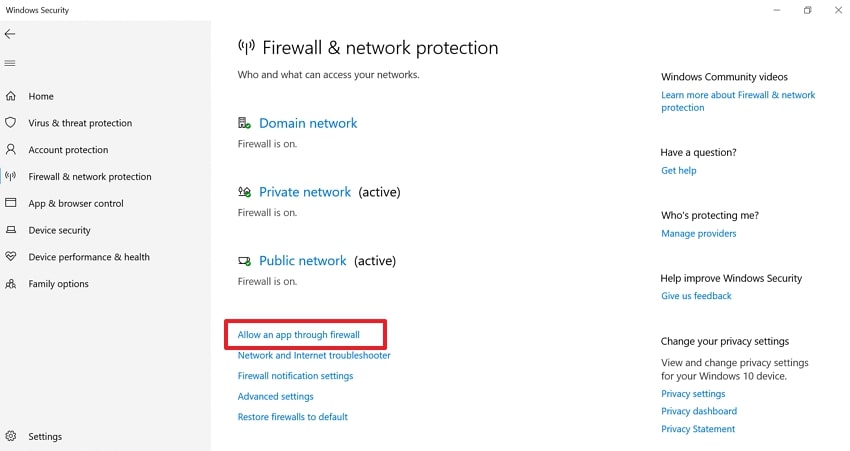850x451 pixels.
Task: Open Domain network settings
Action: (307, 123)
